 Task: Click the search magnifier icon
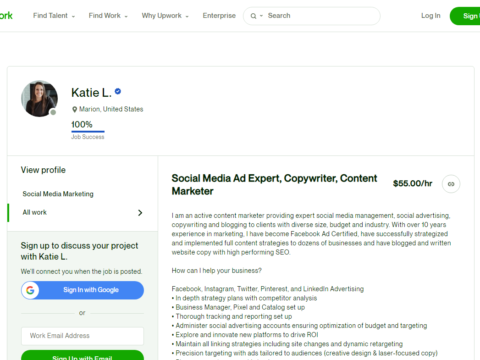coord(253,16)
